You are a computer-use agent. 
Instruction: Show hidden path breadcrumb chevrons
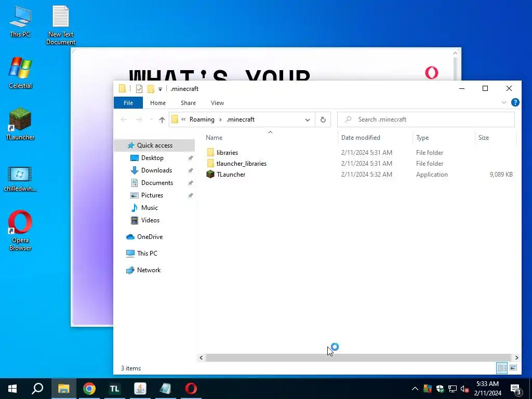coord(183,119)
